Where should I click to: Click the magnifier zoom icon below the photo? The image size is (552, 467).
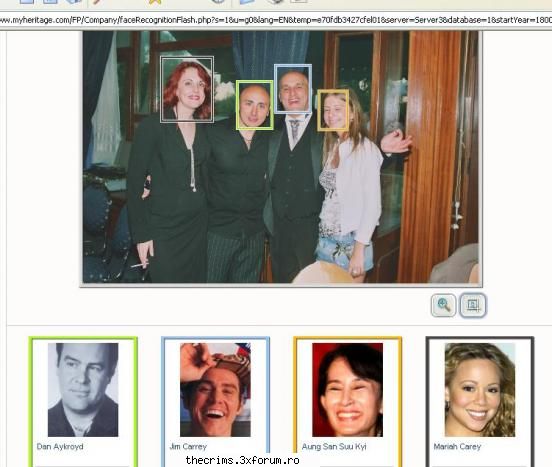click(x=444, y=305)
